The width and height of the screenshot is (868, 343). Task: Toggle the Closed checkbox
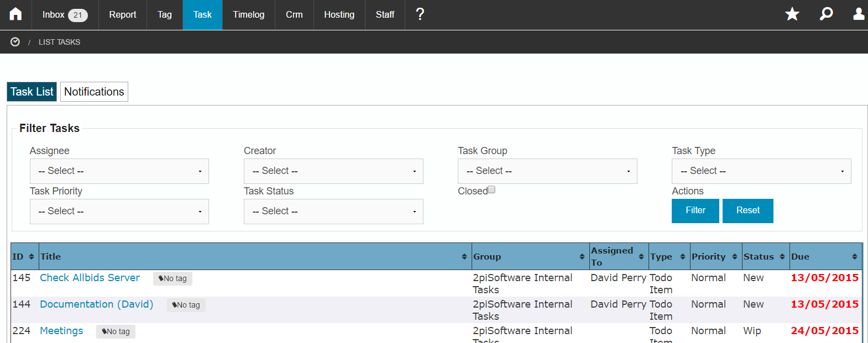491,189
